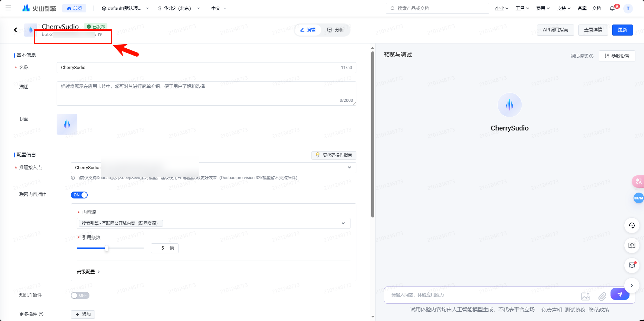
Task: Open the user avatar T menu
Action: (628, 8)
